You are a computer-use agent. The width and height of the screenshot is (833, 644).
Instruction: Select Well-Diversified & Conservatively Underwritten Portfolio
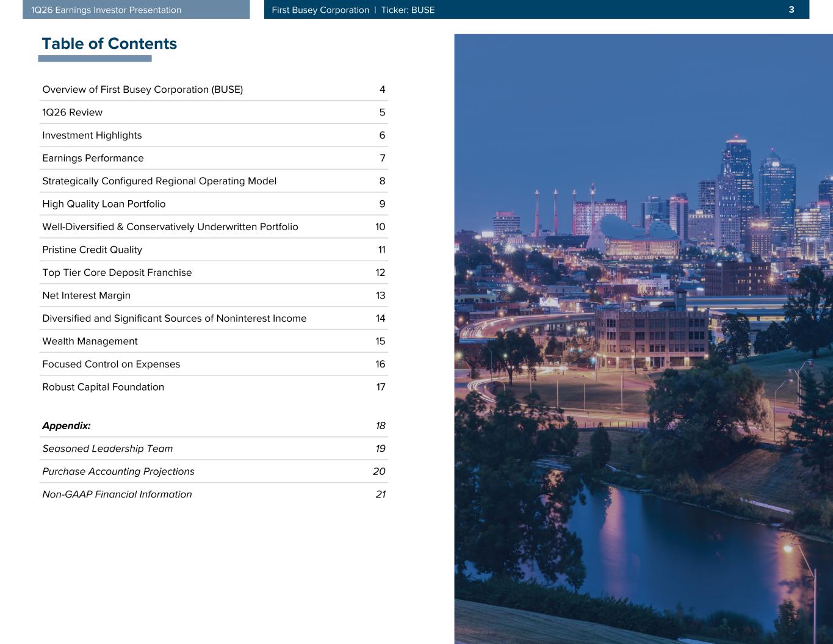170,227
